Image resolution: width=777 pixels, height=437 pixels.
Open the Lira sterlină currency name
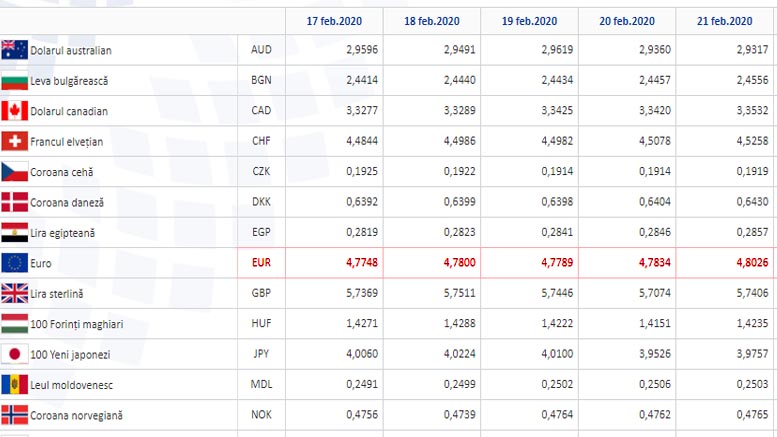click(59, 293)
